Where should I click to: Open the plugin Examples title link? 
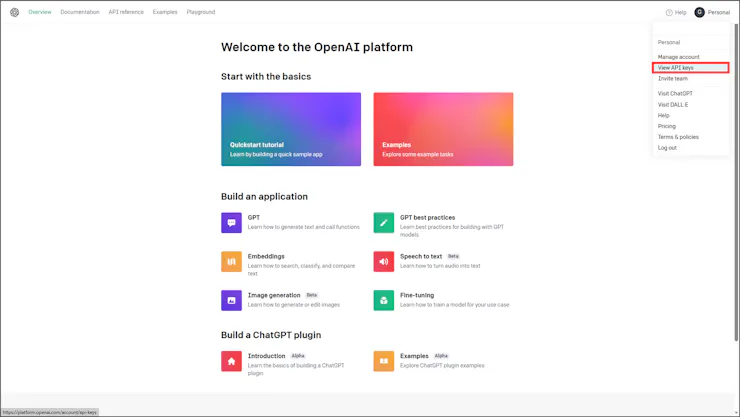tap(414, 356)
